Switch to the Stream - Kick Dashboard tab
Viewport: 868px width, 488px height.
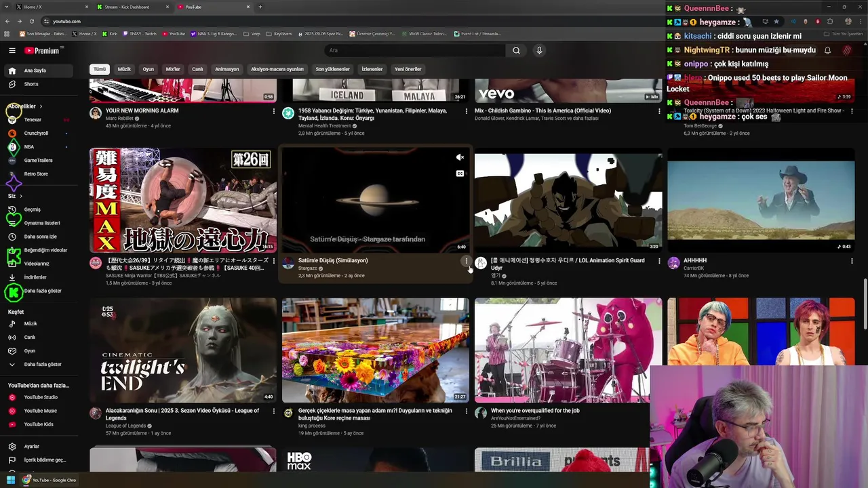[x=133, y=7]
